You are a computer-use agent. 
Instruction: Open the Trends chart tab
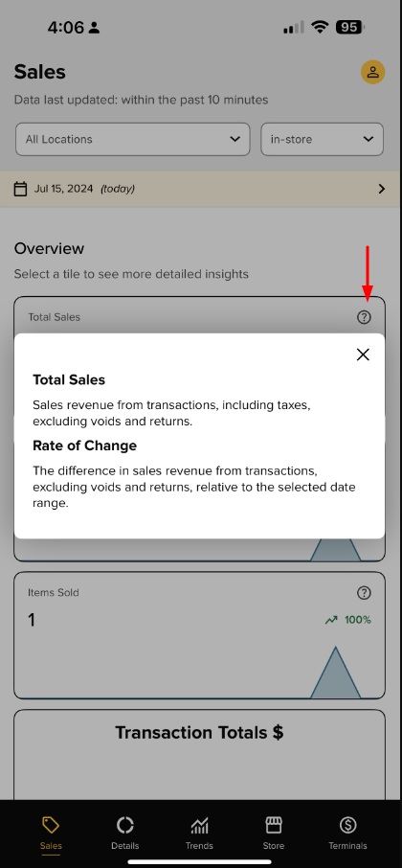199,834
